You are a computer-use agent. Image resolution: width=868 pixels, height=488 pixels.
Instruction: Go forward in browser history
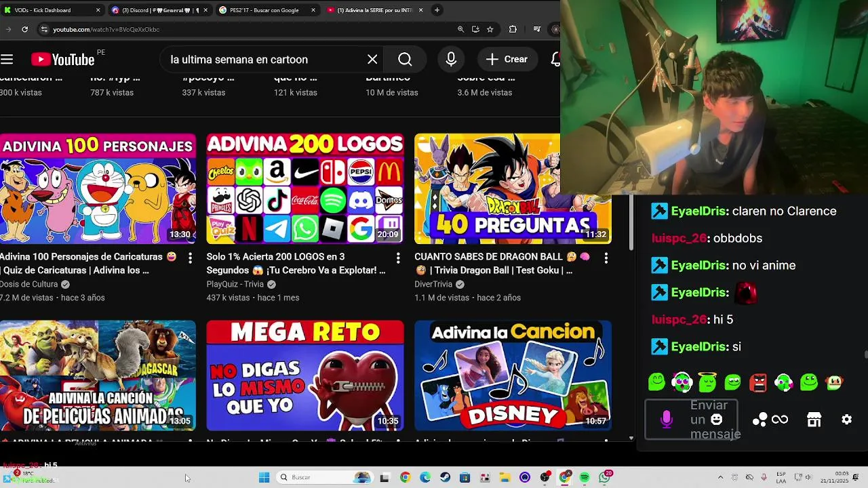(x=8, y=29)
